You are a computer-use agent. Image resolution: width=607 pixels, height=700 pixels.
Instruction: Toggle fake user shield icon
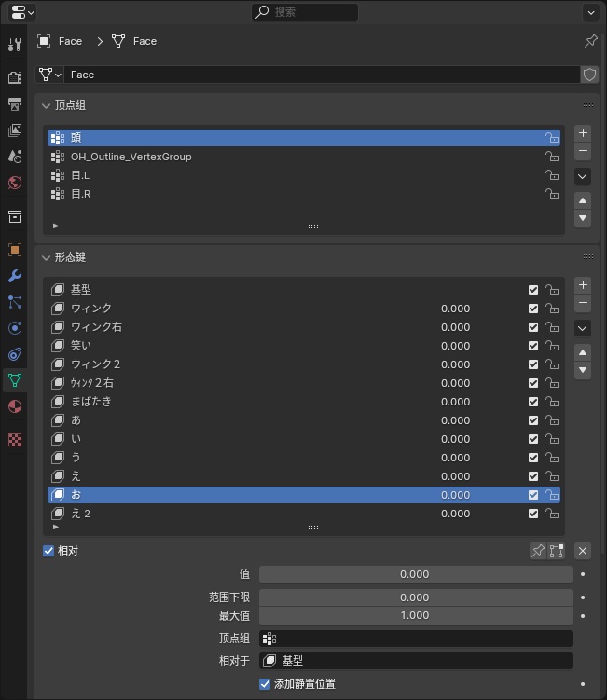589,75
